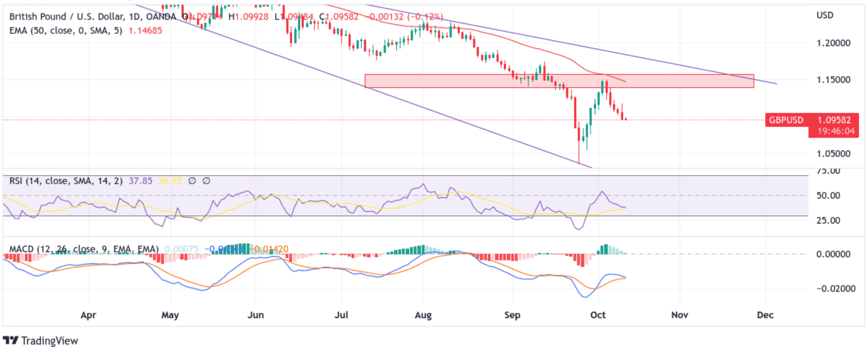Screen dimensions: 868x364
Task: Click the TradingView logo
Action: click(x=40, y=341)
